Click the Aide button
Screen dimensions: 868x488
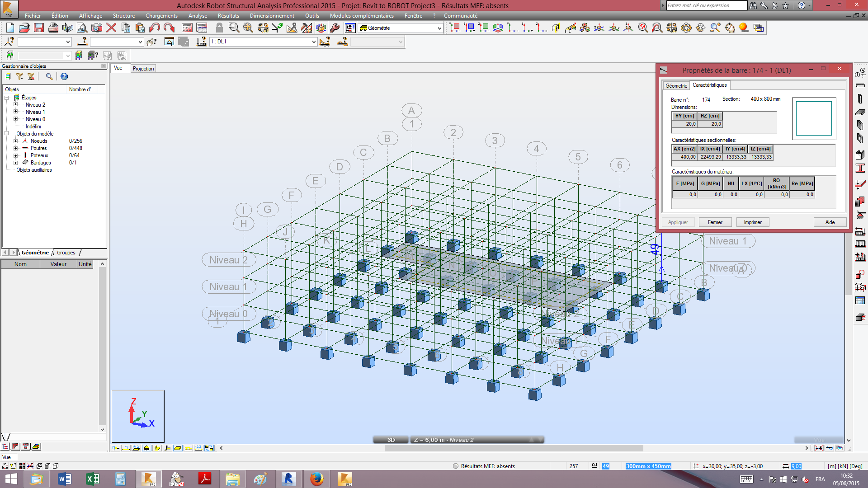[830, 222]
